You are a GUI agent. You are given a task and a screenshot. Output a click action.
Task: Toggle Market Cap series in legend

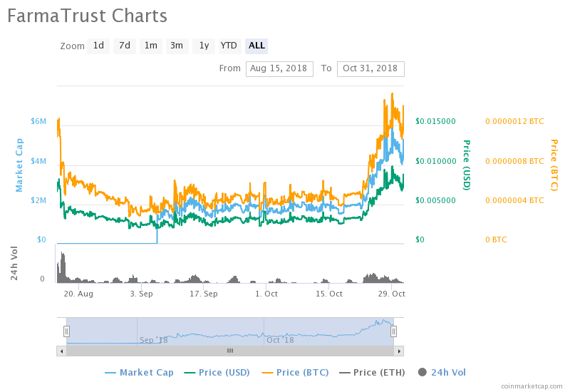click(x=139, y=372)
